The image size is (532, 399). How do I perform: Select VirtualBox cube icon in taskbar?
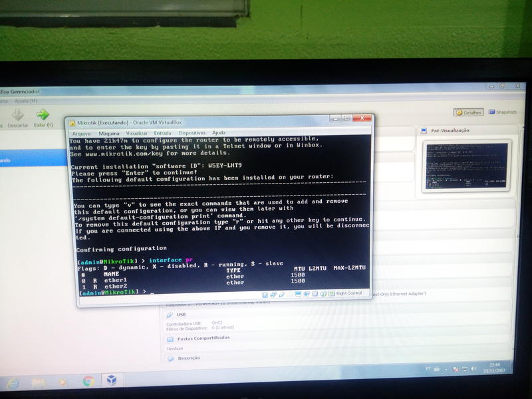click(111, 380)
